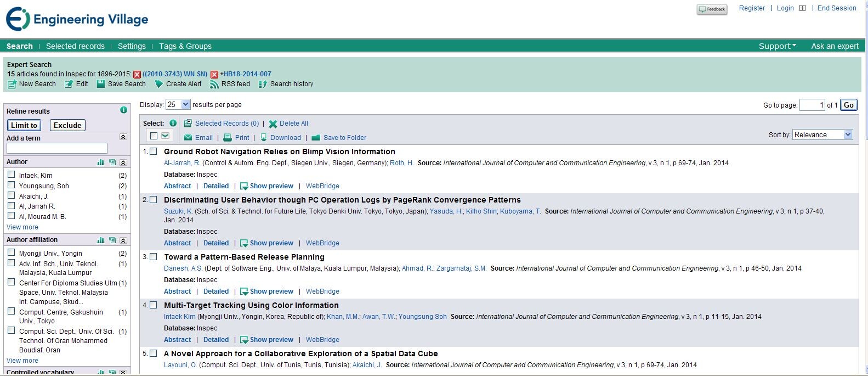This screenshot has width=868, height=376.
Task: Click the Go page button
Action: (x=849, y=105)
